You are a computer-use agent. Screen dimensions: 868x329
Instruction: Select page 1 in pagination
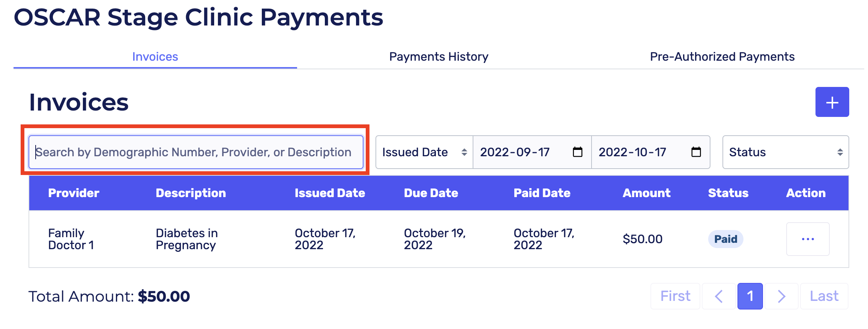coord(750,296)
